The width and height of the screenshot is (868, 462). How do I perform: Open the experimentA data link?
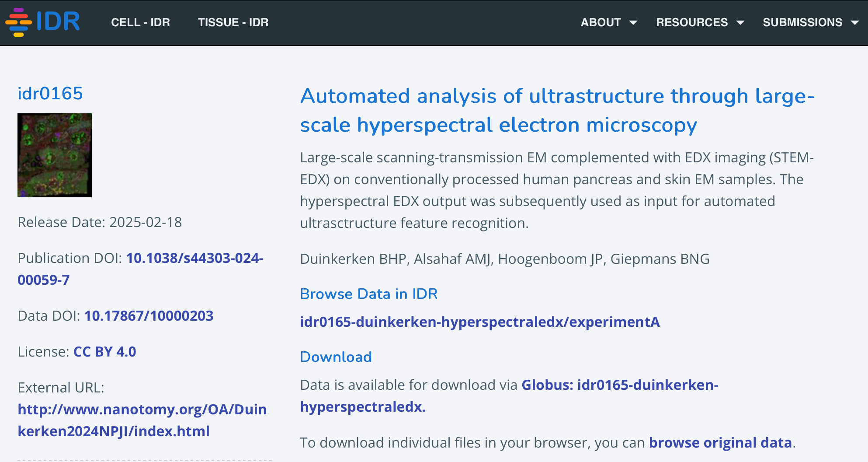pyautogui.click(x=479, y=322)
